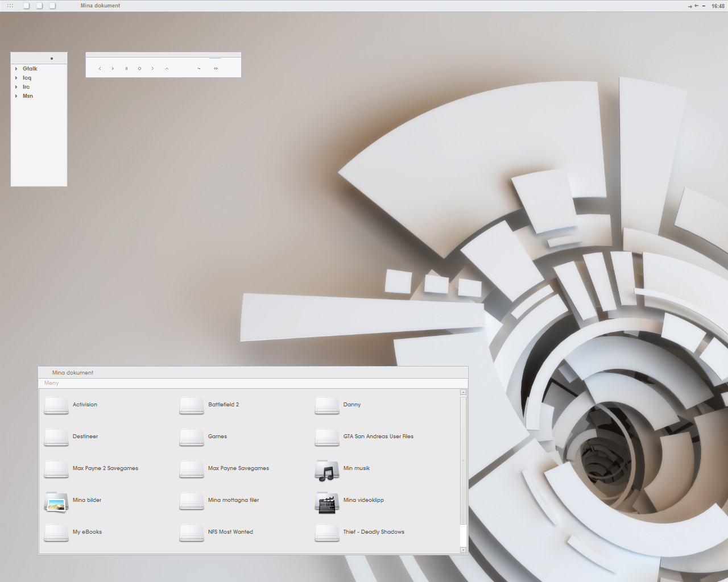Click the eject caret button in media player
Viewport: 728px width, 582px height.
[x=167, y=69]
